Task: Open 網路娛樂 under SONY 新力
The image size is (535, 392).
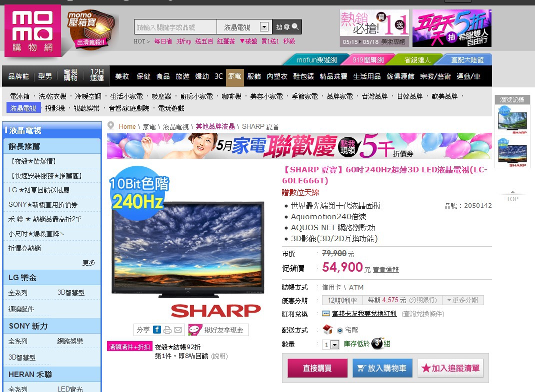Action: pyautogui.click(x=70, y=341)
